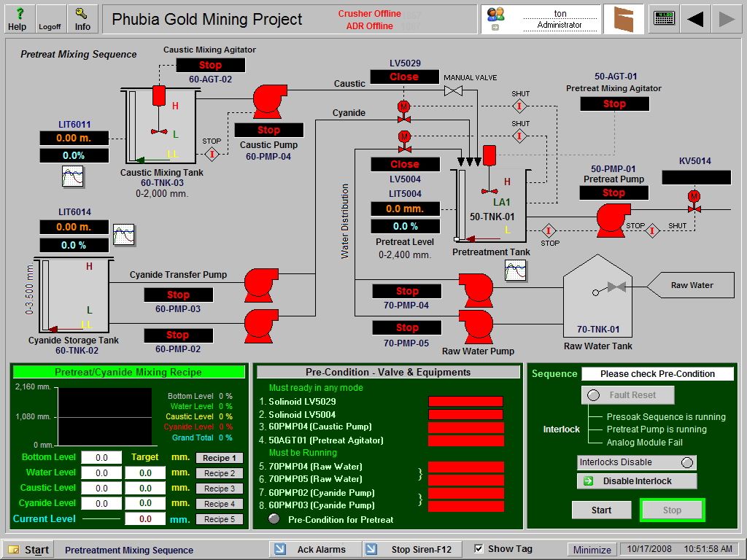Select the Recipe 3 button
This screenshot has width=747, height=560.
coord(218,487)
